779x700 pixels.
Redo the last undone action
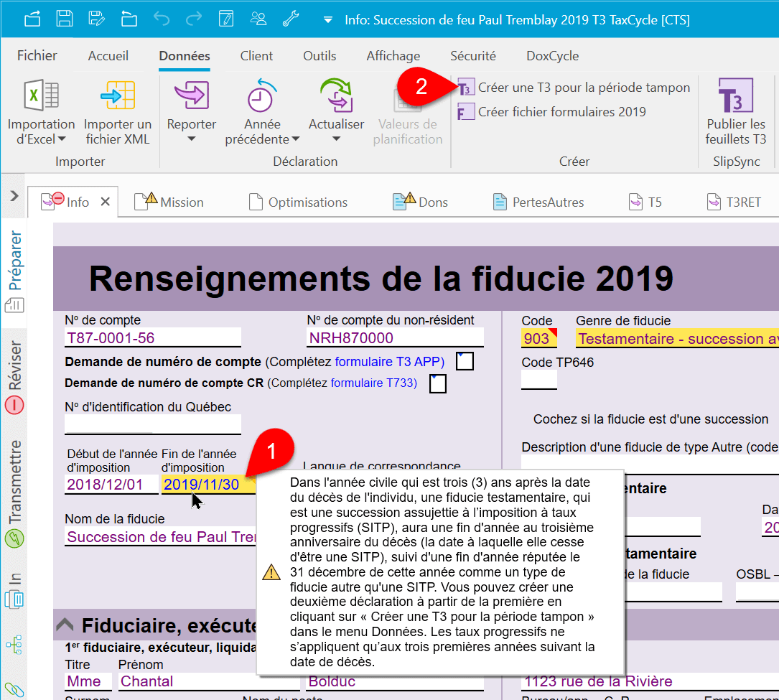[x=194, y=19]
